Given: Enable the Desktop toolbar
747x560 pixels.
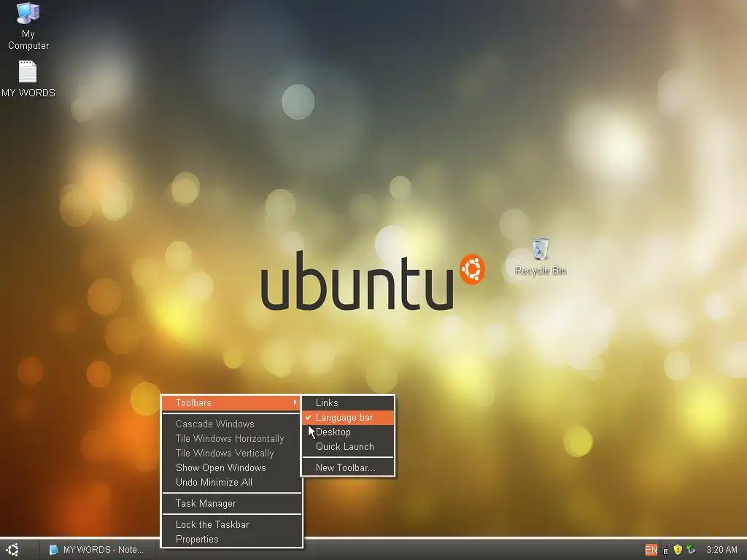Looking at the screenshot, I should [x=348, y=432].
